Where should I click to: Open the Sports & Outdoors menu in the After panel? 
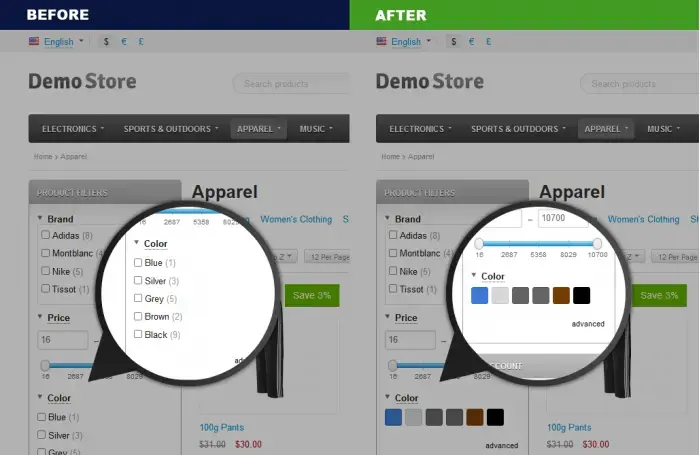pos(518,129)
